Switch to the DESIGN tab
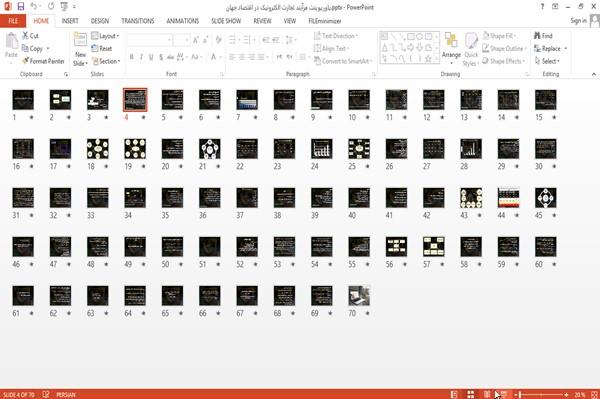Viewport: 600px width, 399px height. 100,21
